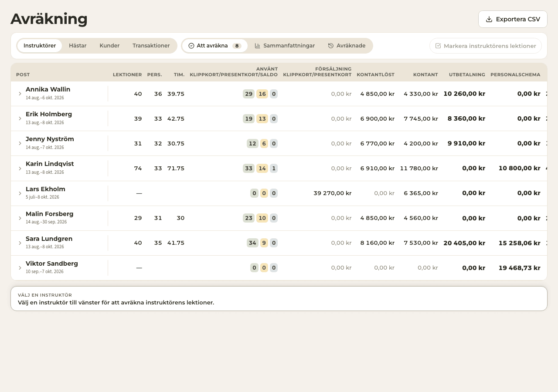Screen dimensions: 558x392
Task: Switch to the Instruktörer tab
Action: click(x=40, y=46)
